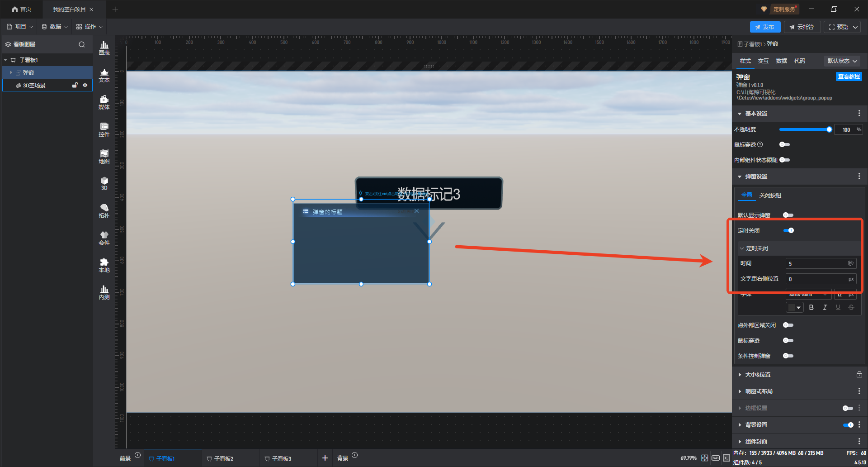
Task: Disable the 定时关闭 toggle
Action: pyautogui.click(x=788, y=230)
